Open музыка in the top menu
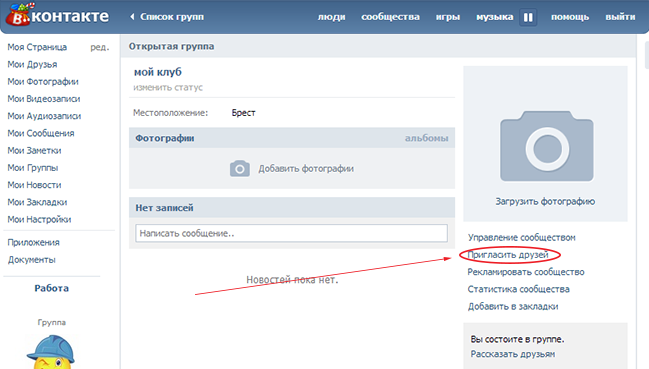Image resolution: width=649 pixels, height=369 pixels. [495, 17]
